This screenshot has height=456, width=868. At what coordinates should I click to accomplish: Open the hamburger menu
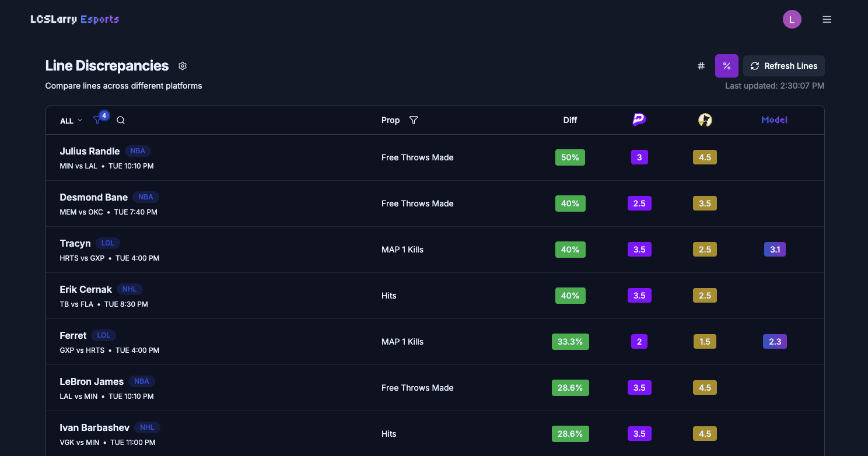pos(827,19)
